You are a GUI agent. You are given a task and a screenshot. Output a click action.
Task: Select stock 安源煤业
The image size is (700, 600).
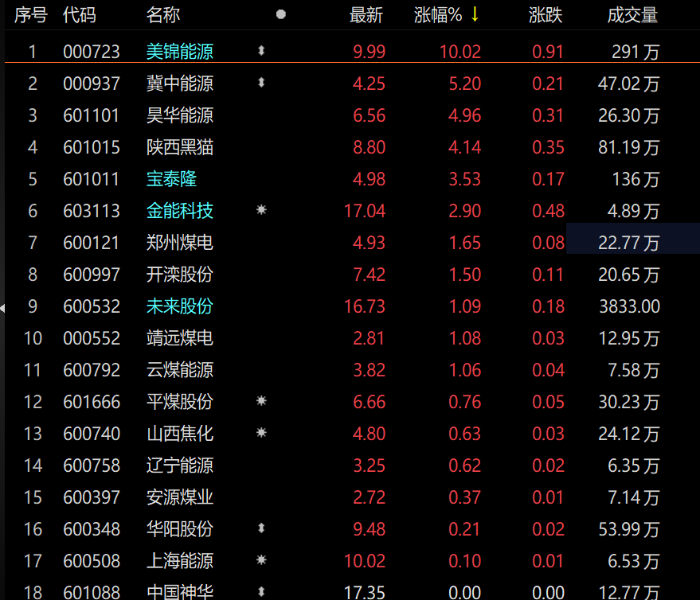pyautogui.click(x=180, y=497)
